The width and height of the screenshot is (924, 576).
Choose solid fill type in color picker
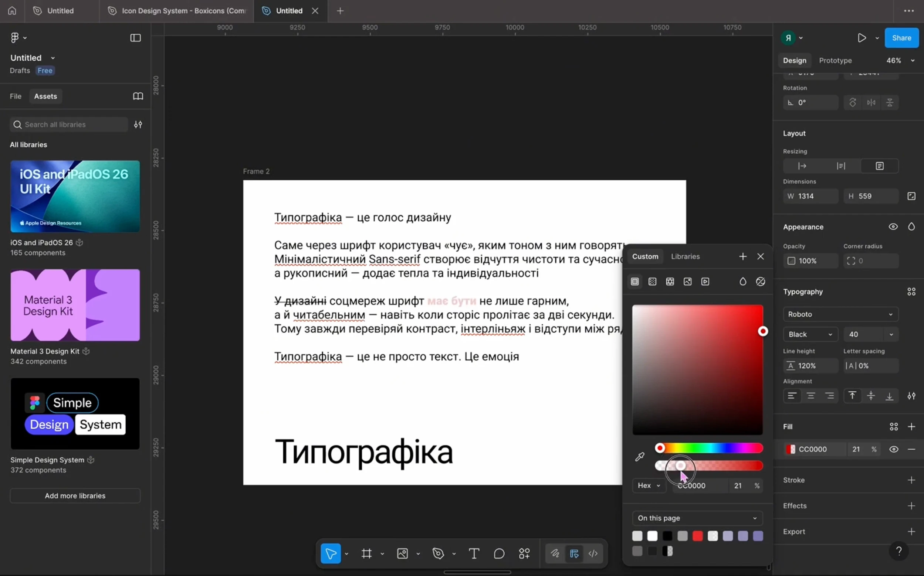635,282
